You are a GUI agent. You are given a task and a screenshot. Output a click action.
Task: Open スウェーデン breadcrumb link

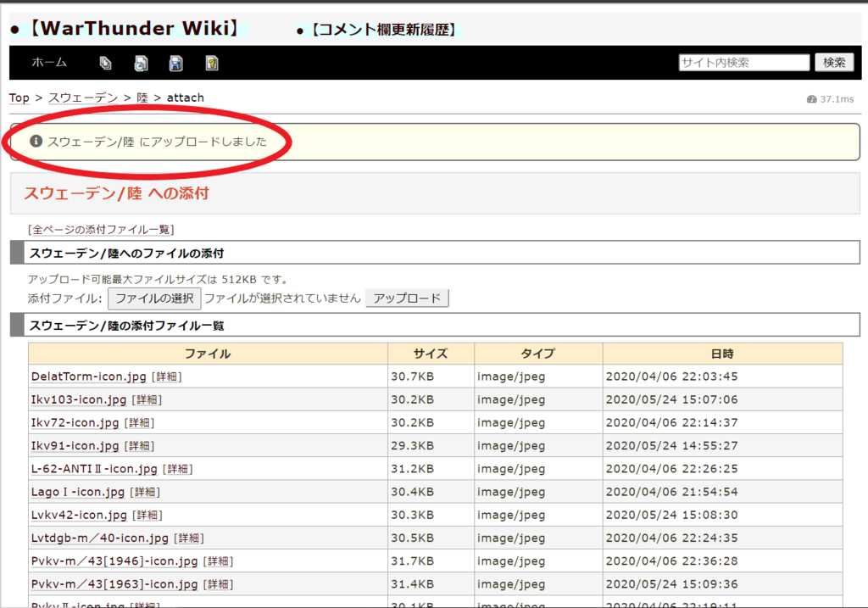(83, 98)
